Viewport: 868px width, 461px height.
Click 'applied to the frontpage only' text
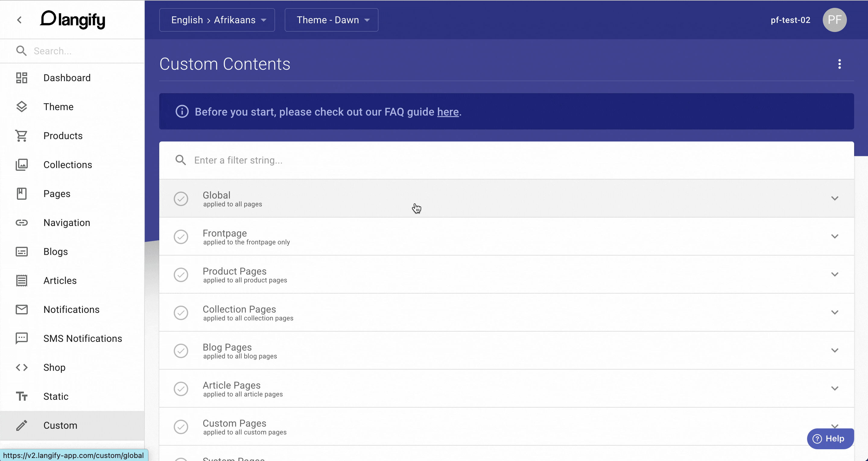246,242
